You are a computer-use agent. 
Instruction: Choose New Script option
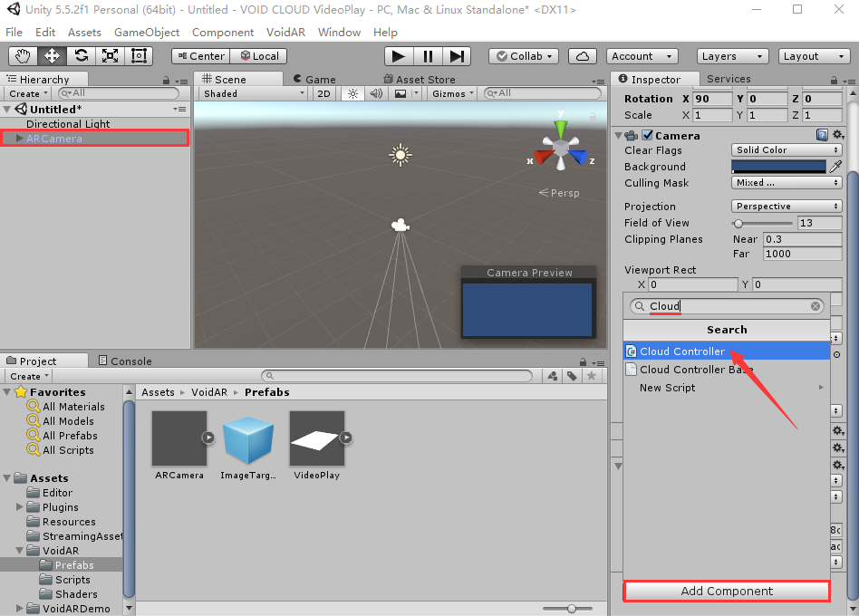tap(727, 388)
